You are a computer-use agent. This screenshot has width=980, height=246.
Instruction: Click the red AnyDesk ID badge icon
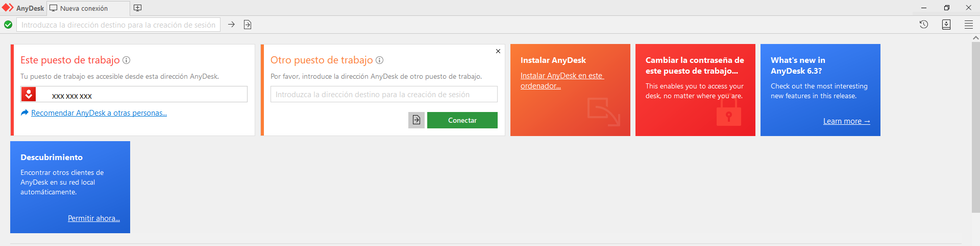pyautogui.click(x=29, y=94)
